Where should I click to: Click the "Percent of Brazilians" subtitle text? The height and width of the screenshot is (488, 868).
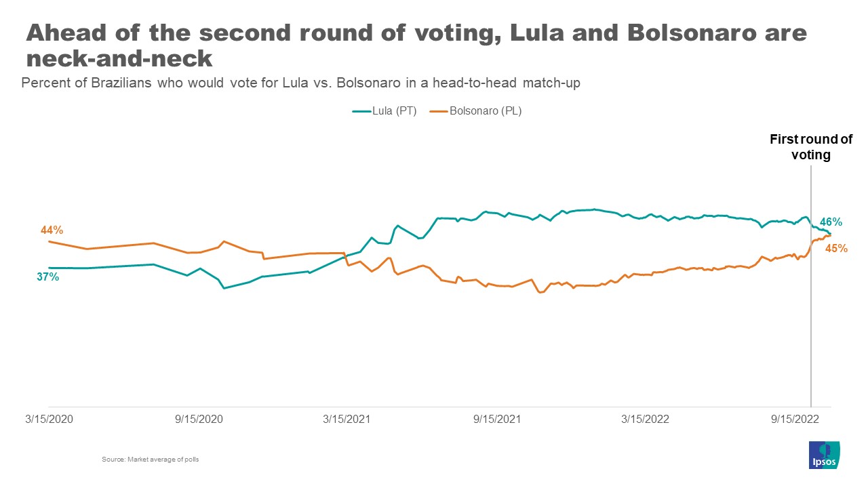(302, 83)
